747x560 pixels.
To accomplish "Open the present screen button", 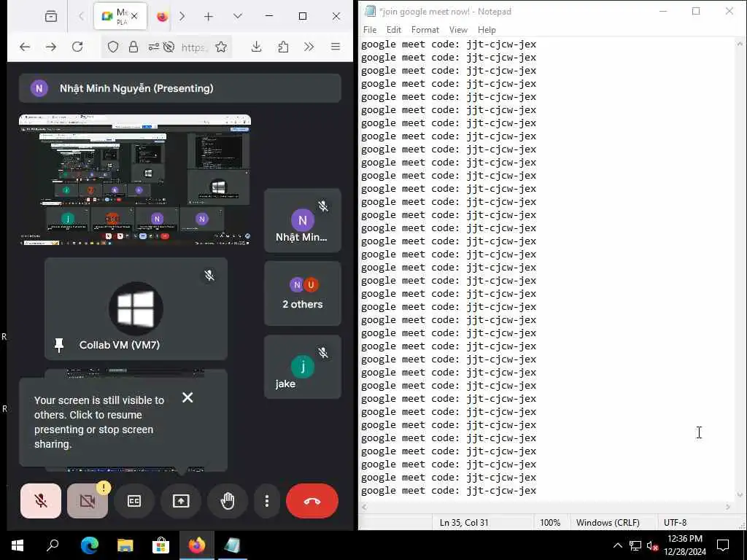I will (x=181, y=500).
